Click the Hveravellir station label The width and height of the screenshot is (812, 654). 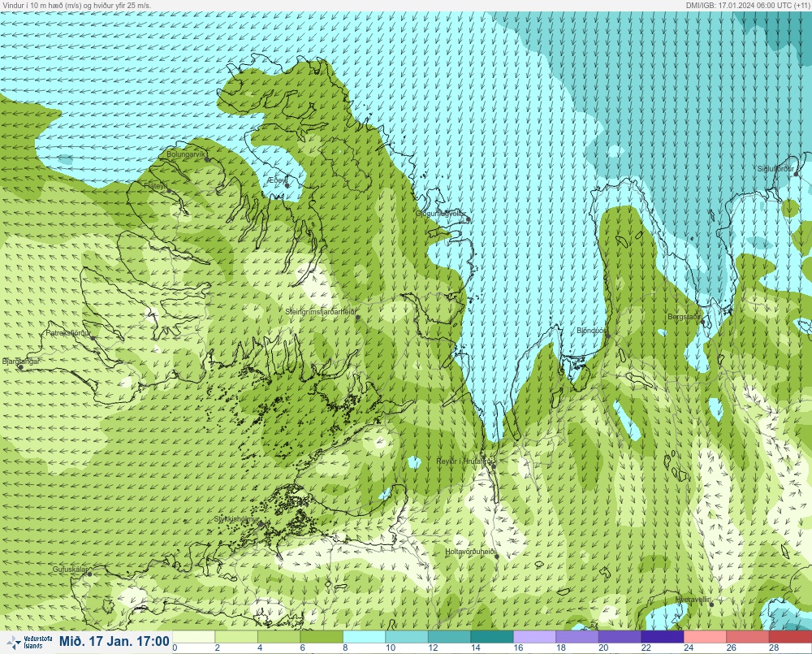tap(693, 600)
